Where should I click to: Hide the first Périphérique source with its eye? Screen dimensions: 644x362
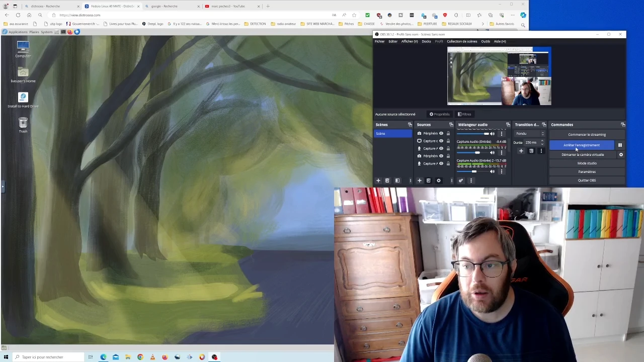point(441,133)
